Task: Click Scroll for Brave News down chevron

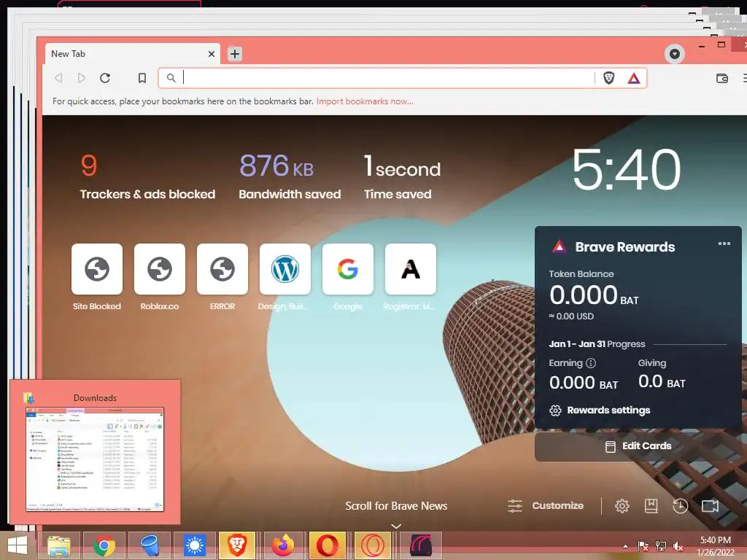Action: coord(396,526)
